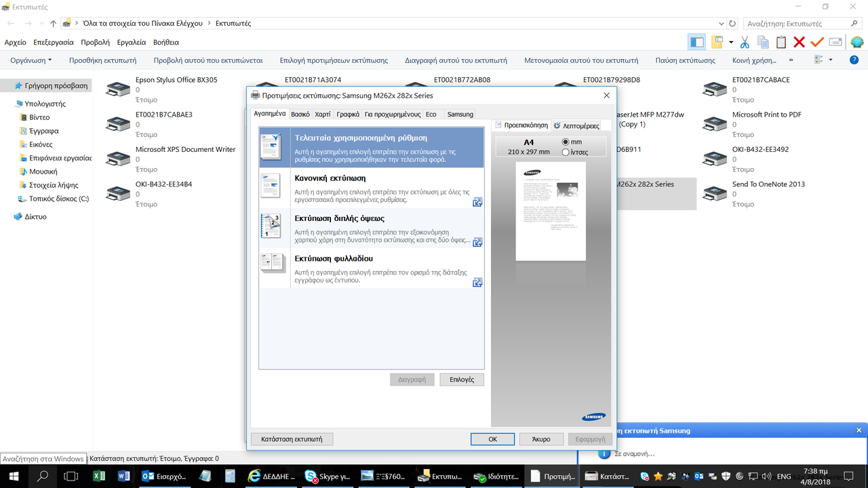Open the Skype taskbar button
868x488 pixels.
pyautogui.click(x=328, y=476)
